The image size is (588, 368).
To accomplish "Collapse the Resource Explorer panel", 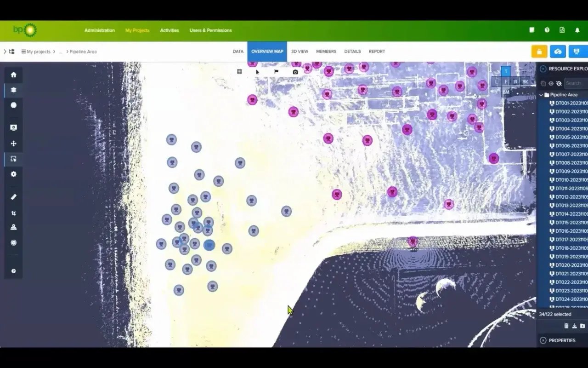I will click(543, 69).
